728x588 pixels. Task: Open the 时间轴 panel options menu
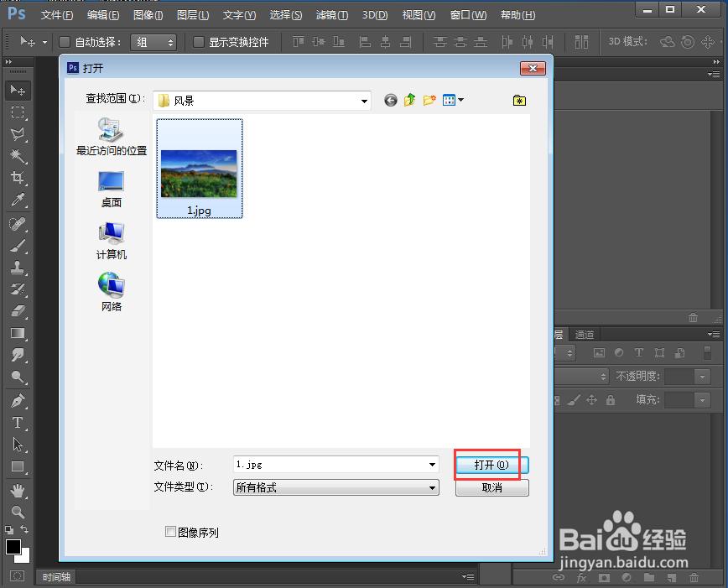point(468,577)
